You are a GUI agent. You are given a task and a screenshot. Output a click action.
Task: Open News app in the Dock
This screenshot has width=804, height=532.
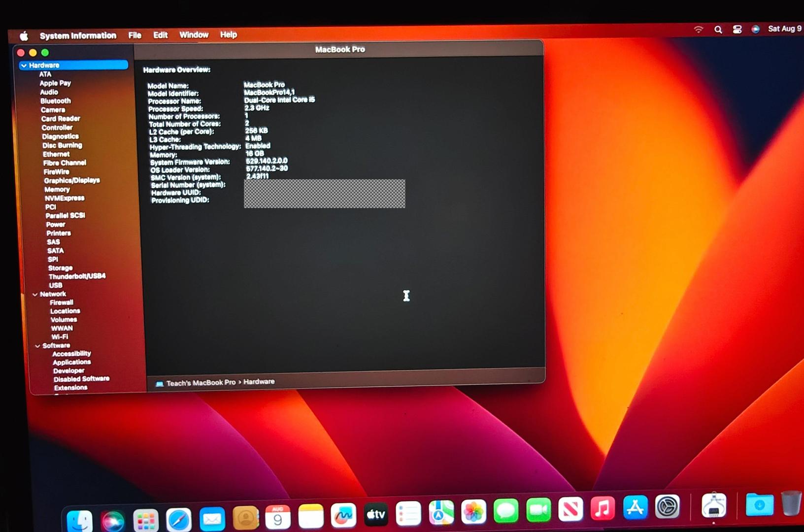[570, 508]
